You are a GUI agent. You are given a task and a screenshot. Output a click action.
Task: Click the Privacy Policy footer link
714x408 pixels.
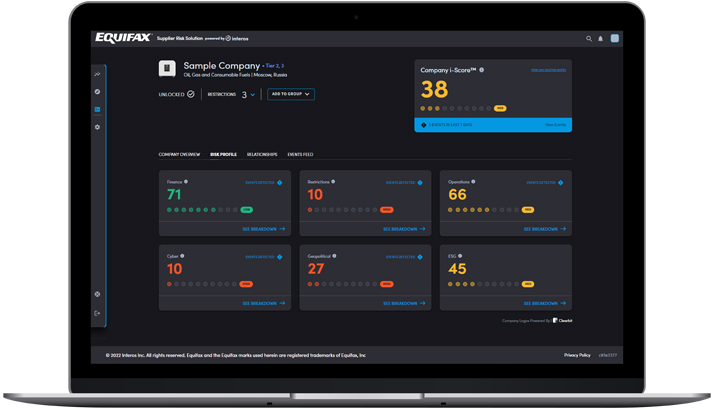[577, 355]
